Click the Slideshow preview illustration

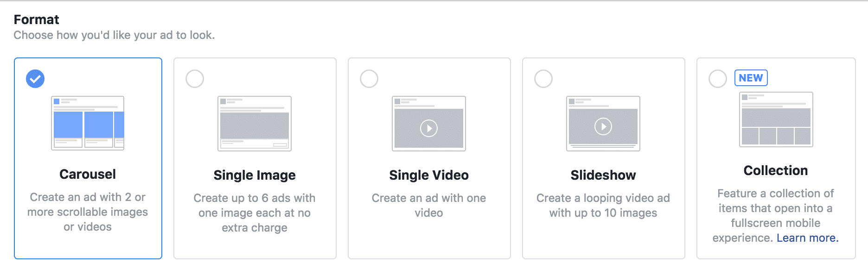tap(603, 124)
